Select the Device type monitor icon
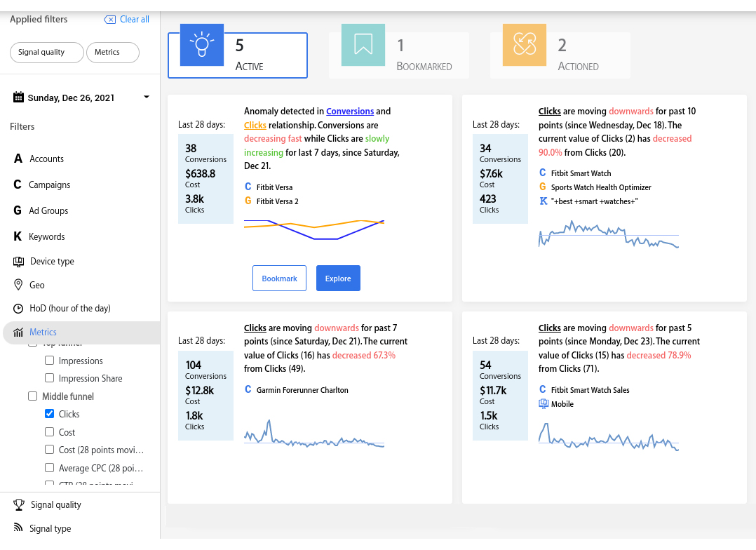Viewport: 756px width, 550px height. coord(18,262)
